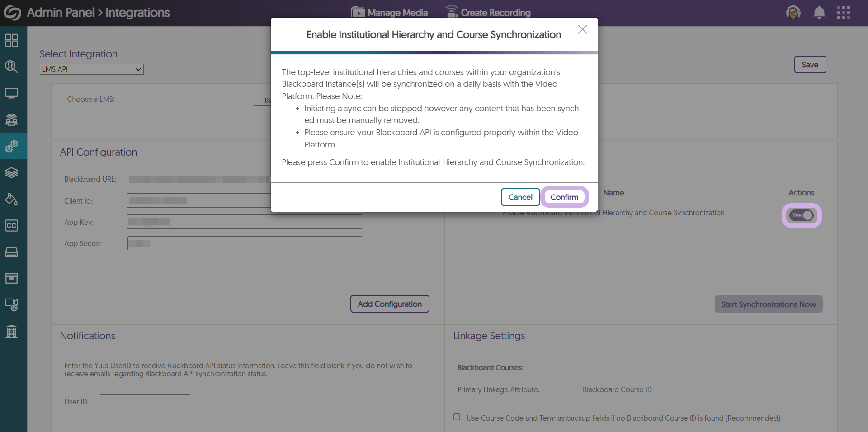Open the search magnifier sidebar icon

pos(11,67)
